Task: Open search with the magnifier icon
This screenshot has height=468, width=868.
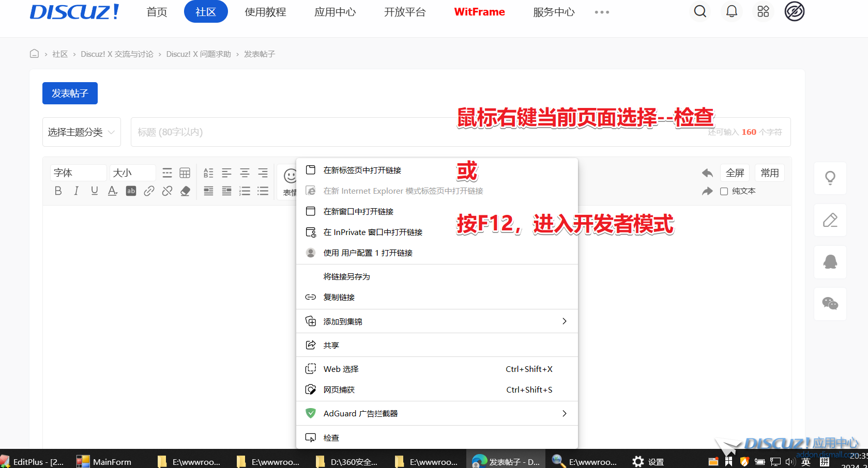Action: pos(700,11)
